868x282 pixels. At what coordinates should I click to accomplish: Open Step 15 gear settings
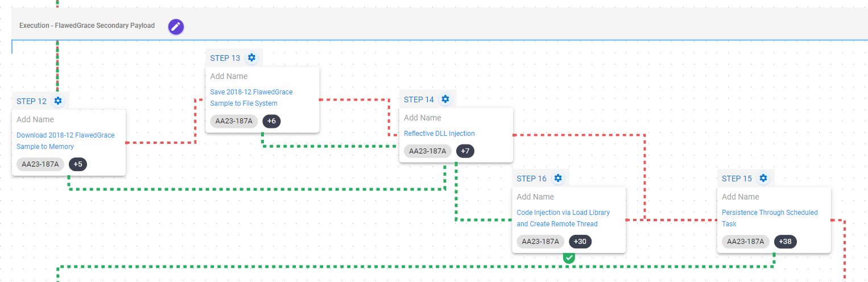(x=763, y=178)
